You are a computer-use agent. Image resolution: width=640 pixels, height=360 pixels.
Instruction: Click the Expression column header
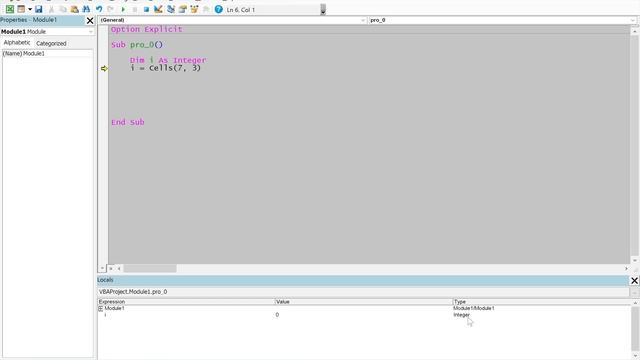point(186,302)
